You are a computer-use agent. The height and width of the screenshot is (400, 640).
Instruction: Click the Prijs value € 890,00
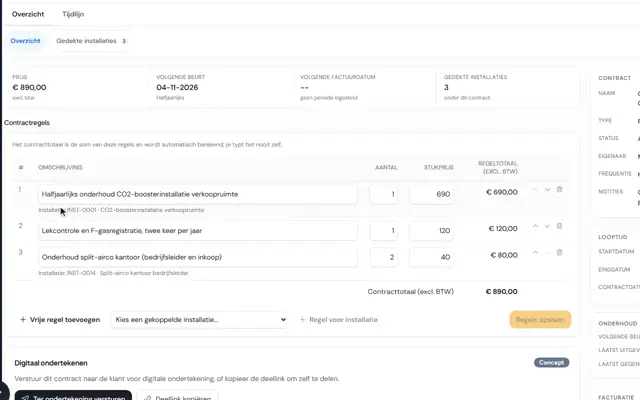[29, 87]
